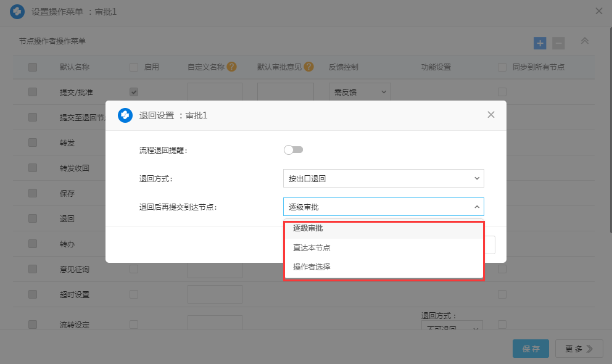Close the 设置操作菜单 window
Screen dimensions: 612x364
coord(598,11)
